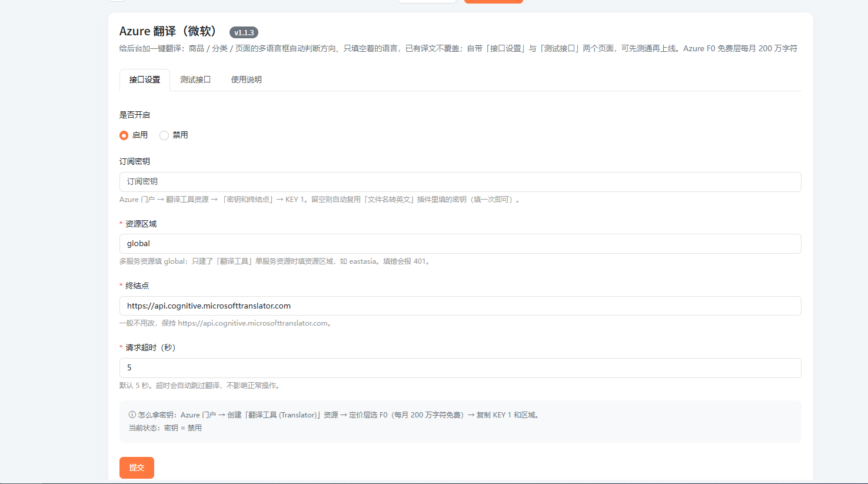Switch to the 接口设置 tab
The width and height of the screenshot is (868, 484).
tap(145, 80)
